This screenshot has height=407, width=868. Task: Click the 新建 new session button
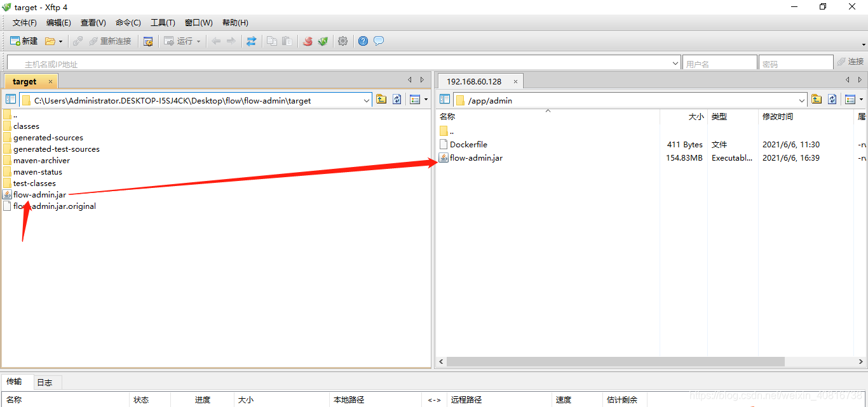coord(24,41)
